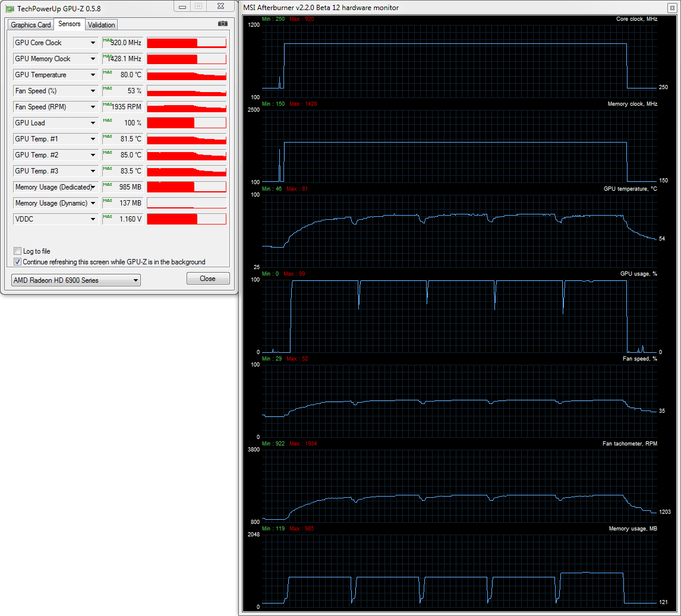Click the GPU temperature, °C graph label
This screenshot has height=616, width=681.
(630, 189)
